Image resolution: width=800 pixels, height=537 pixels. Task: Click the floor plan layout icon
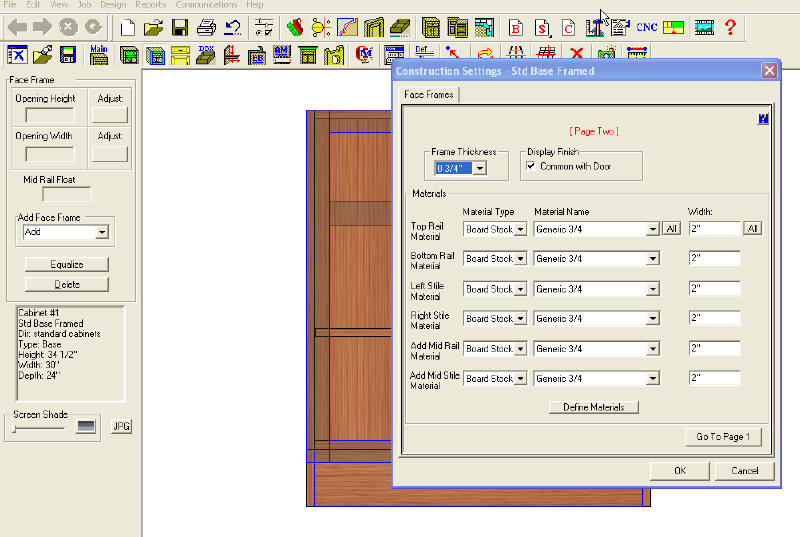(x=484, y=28)
